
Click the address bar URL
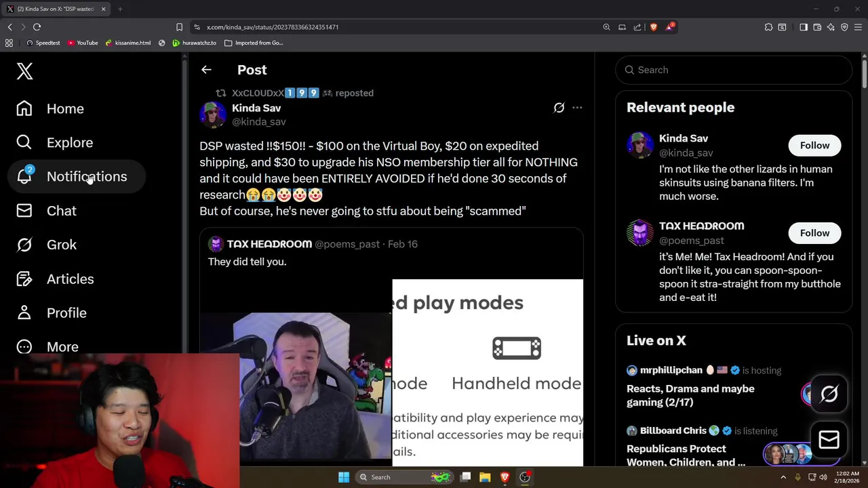coord(272,27)
